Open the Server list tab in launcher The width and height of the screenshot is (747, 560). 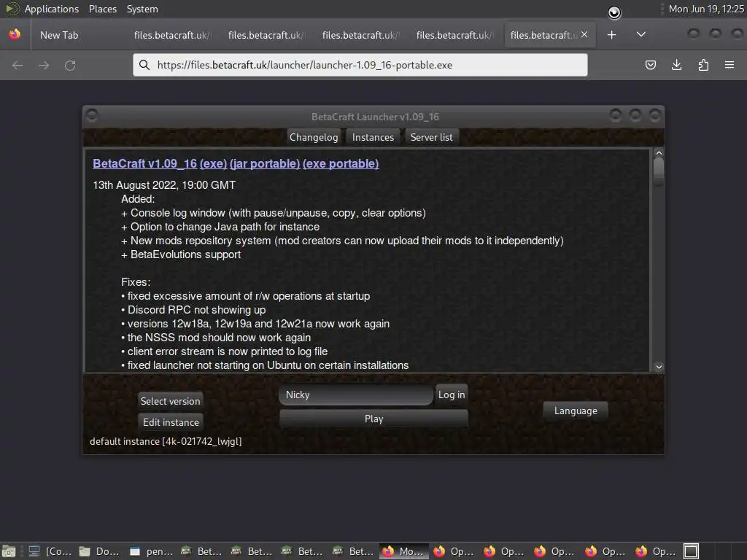click(432, 137)
